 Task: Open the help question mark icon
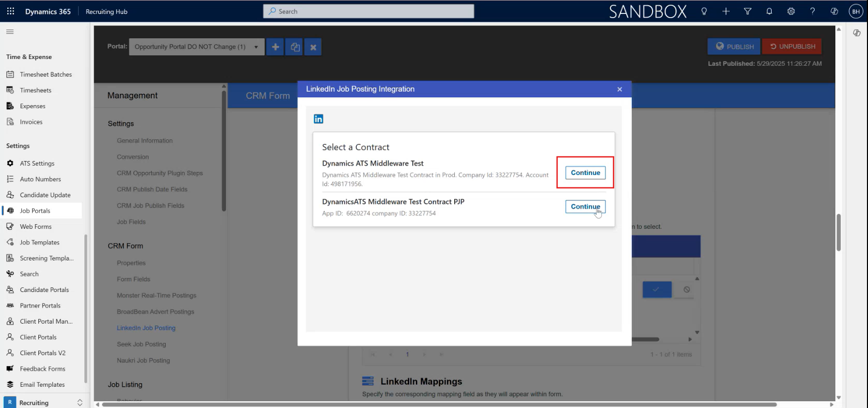click(813, 11)
